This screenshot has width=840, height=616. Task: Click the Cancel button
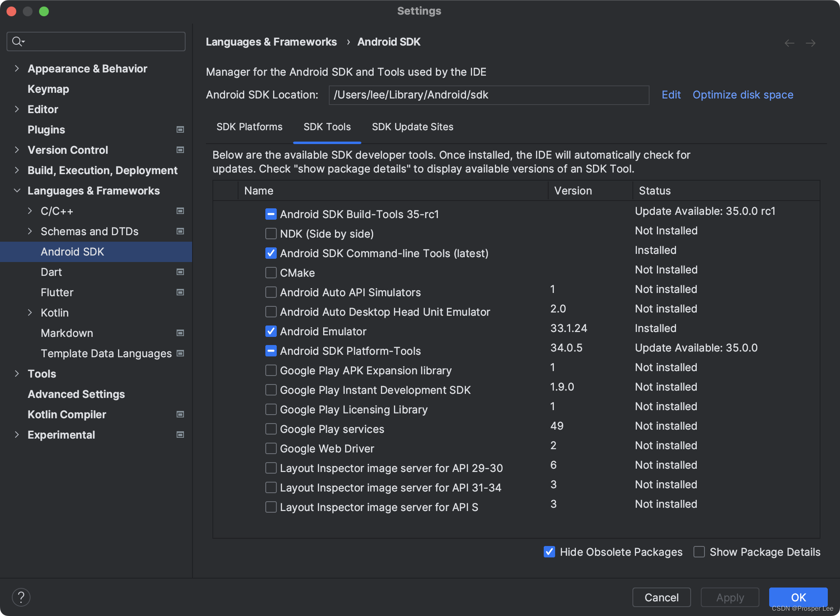pos(662,597)
